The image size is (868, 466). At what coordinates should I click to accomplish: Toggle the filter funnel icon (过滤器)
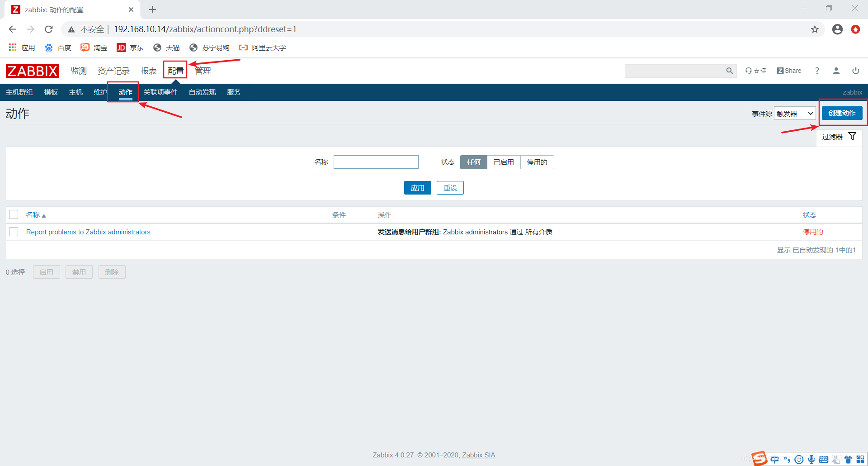[x=852, y=136]
